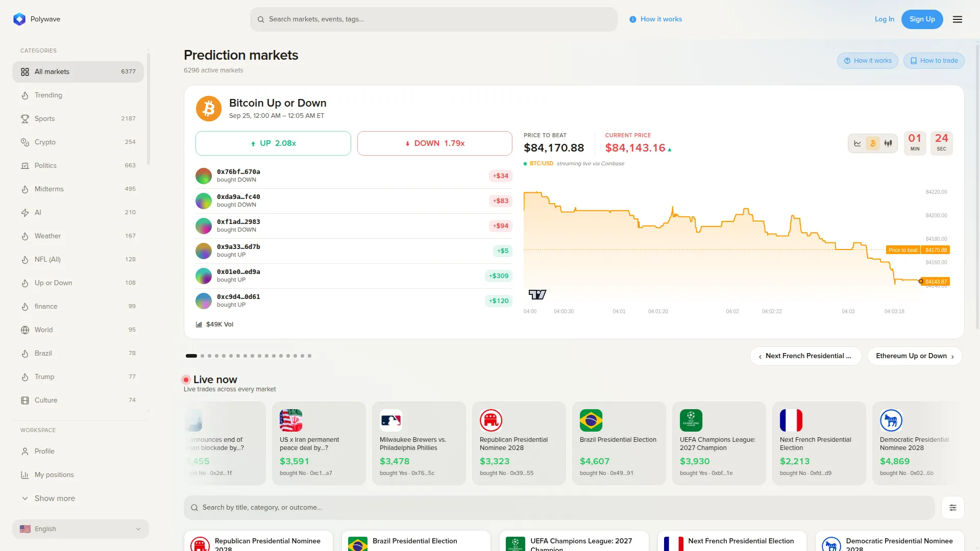The image size is (980, 551).
Task: Click the avatar of trader 0x01e0…ed9a
Action: point(204,276)
